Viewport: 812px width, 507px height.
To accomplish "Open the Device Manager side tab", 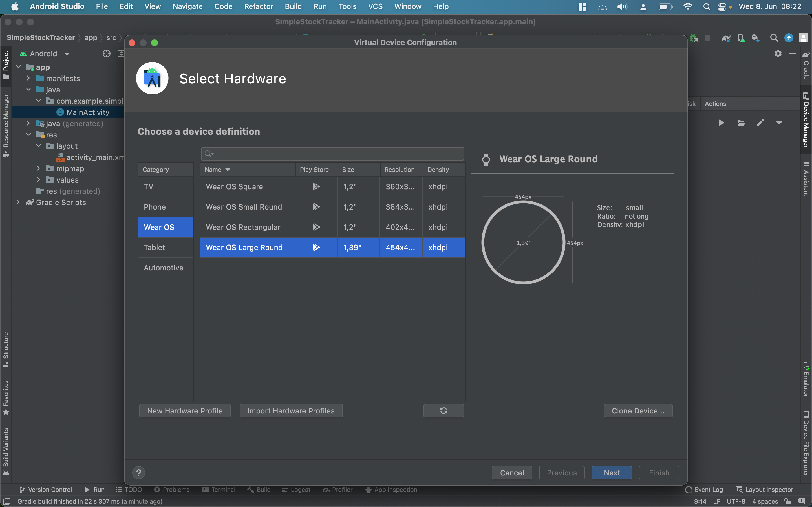I will click(x=806, y=121).
